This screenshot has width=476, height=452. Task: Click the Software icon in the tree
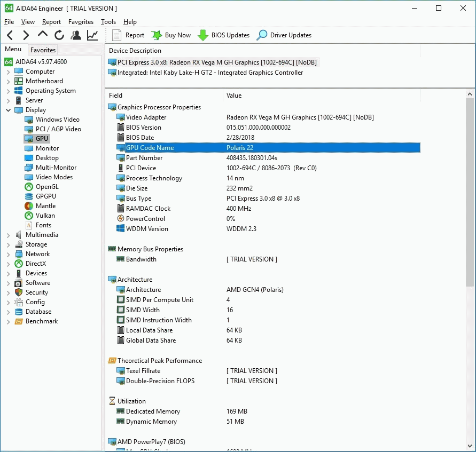coord(19,283)
